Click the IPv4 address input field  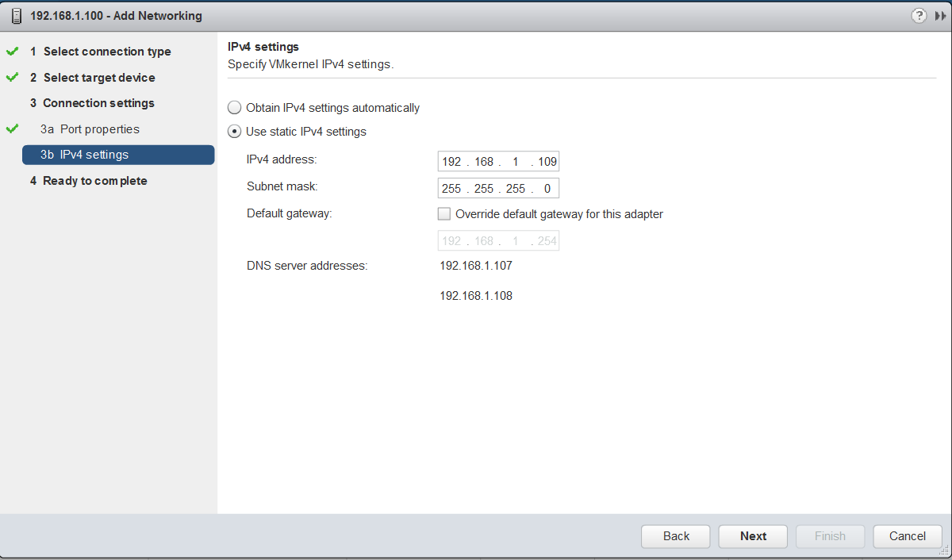(498, 162)
